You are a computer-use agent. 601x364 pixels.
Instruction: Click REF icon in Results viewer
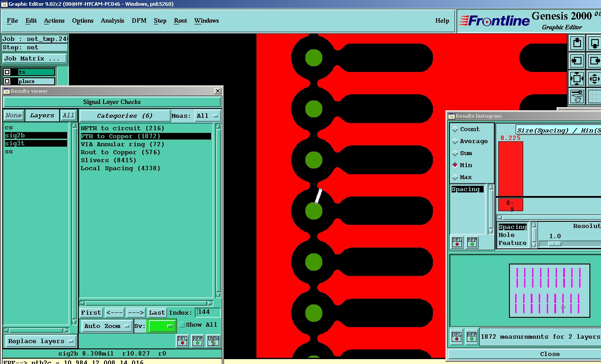click(x=197, y=341)
